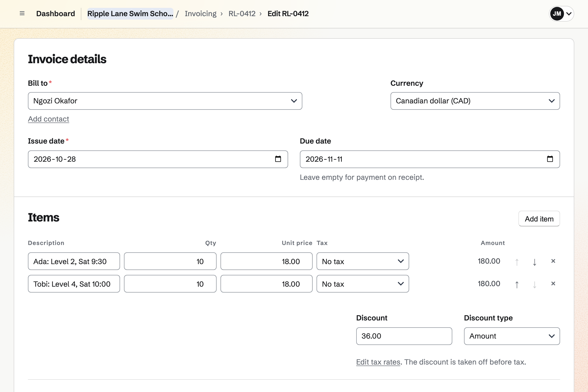The image size is (588, 392).
Task: Open the hamburger menu icon
Action: pyautogui.click(x=22, y=13)
